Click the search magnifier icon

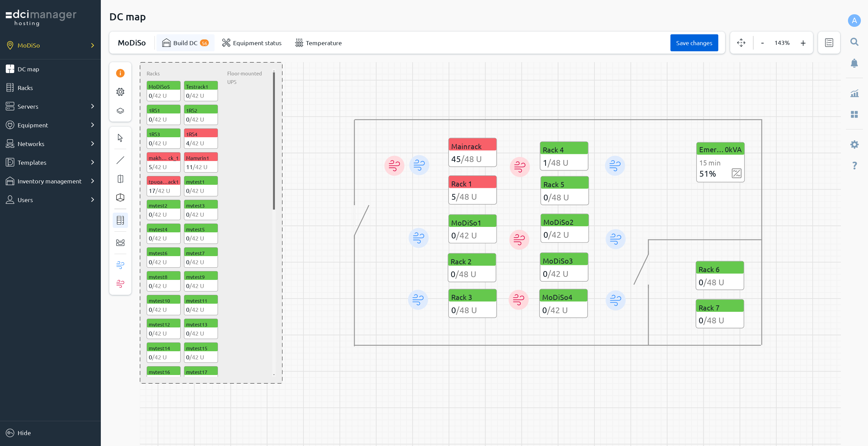click(854, 42)
